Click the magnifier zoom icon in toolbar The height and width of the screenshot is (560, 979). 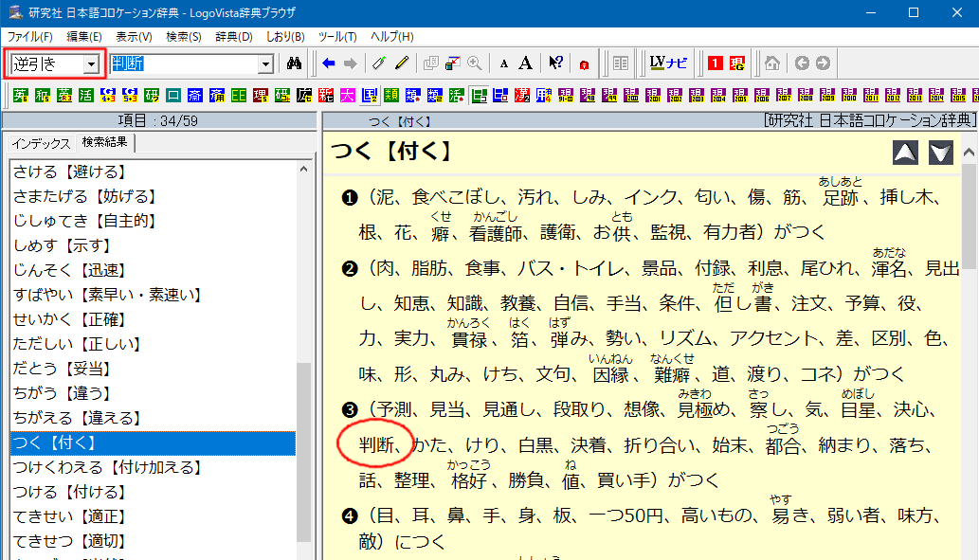475,63
